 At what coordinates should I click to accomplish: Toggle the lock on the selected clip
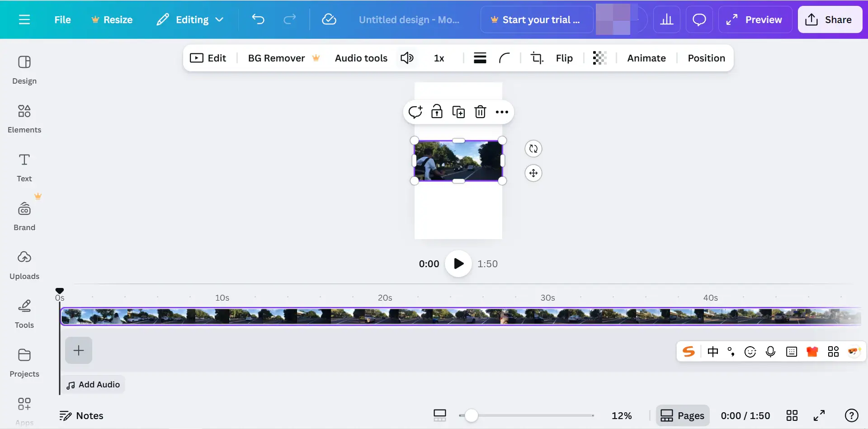437,112
